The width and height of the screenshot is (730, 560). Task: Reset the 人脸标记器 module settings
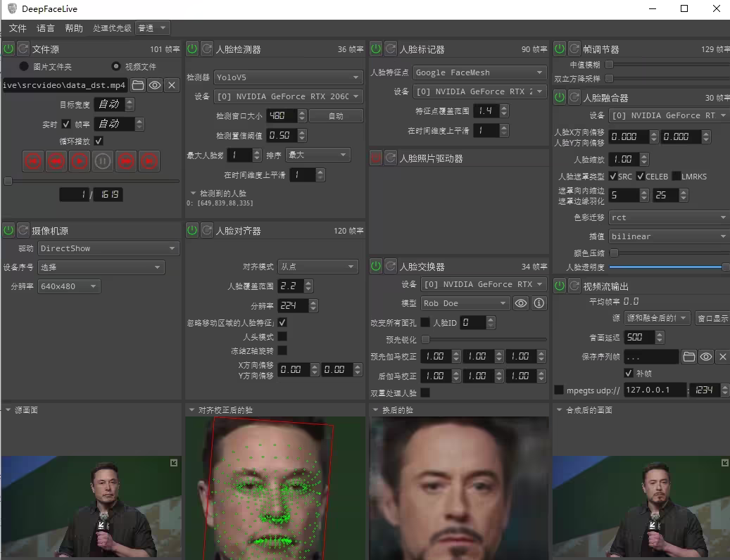click(x=391, y=49)
